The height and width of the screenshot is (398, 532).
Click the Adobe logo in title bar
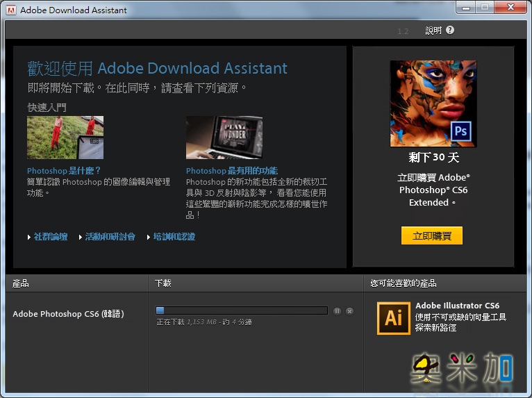click(x=11, y=10)
